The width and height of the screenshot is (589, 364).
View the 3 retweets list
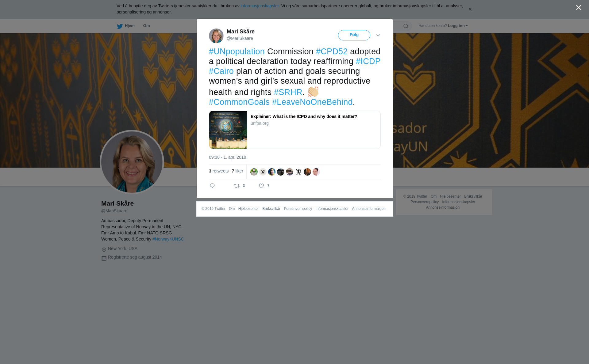tap(219, 171)
